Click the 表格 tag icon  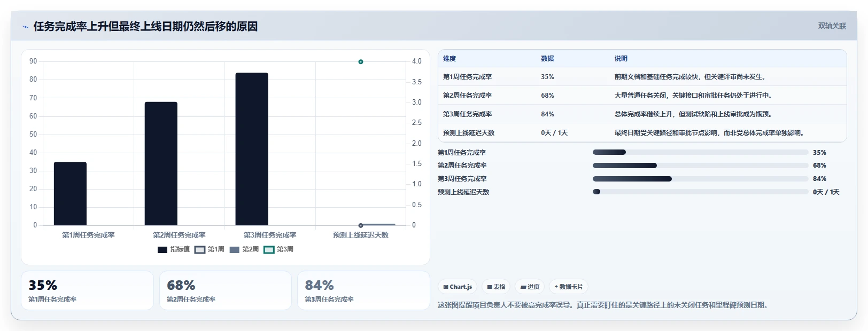pyautogui.click(x=490, y=287)
